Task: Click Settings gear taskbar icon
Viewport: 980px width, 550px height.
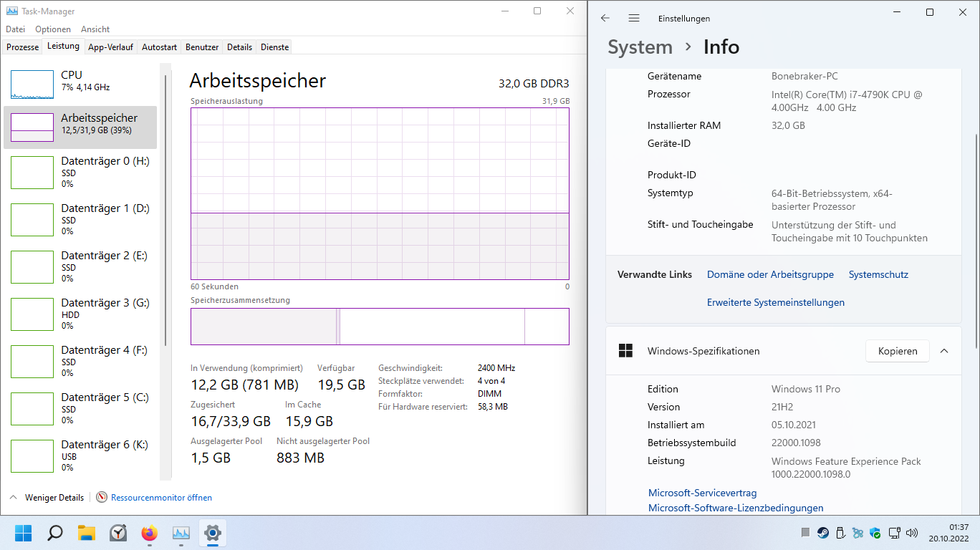Action: point(213,533)
